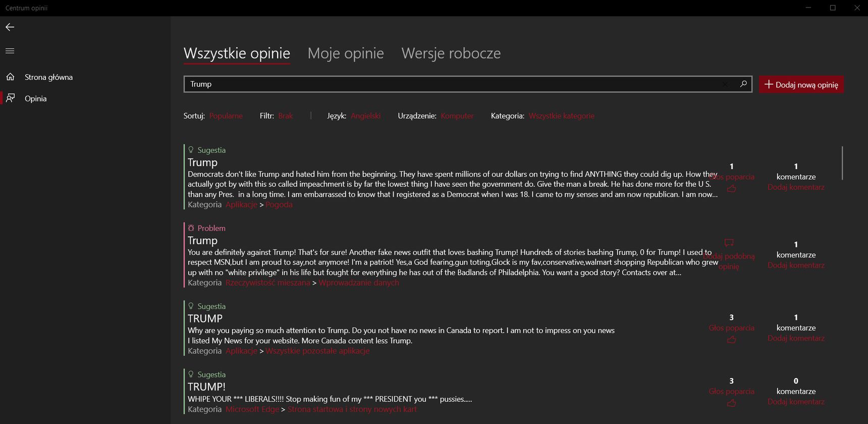Viewport: 868px width, 424px height.
Task: Change Język from Angielski
Action: [365, 116]
